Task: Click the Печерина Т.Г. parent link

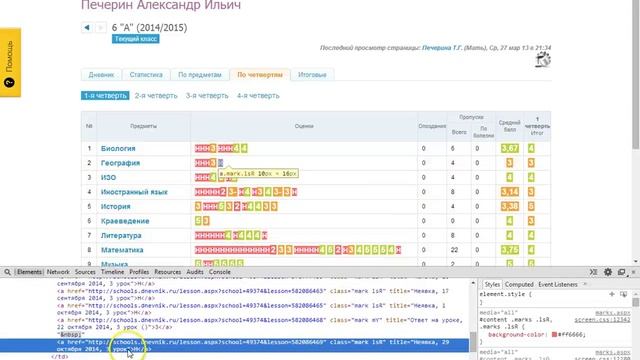Action: pos(442,48)
